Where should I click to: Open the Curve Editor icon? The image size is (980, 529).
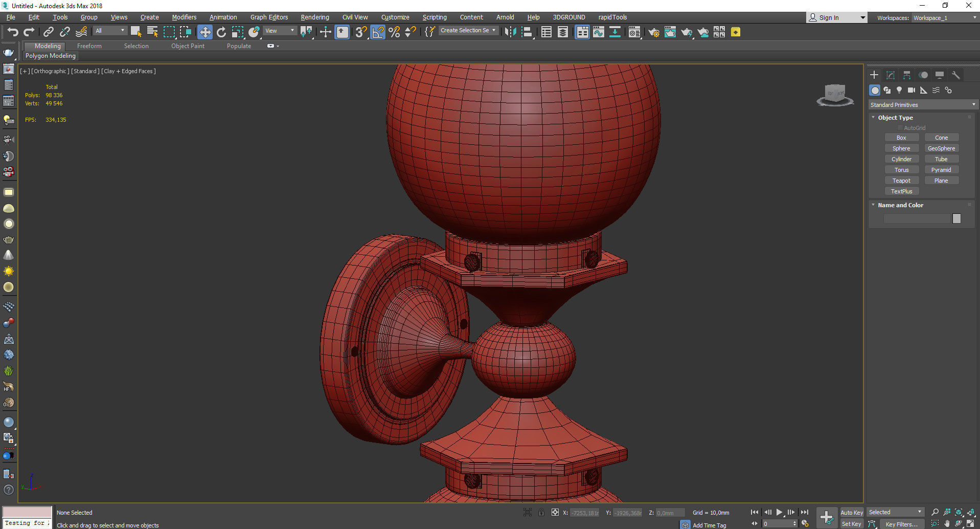click(x=599, y=32)
